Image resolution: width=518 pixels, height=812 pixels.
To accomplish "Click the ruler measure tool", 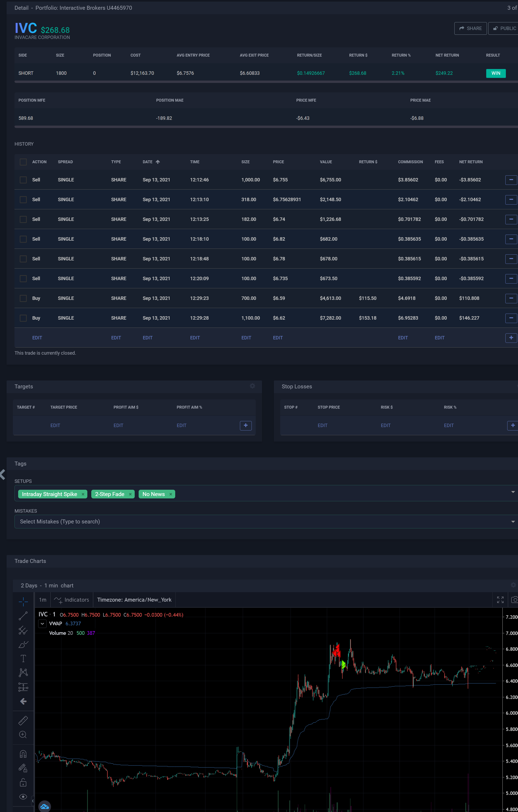I will tap(23, 720).
